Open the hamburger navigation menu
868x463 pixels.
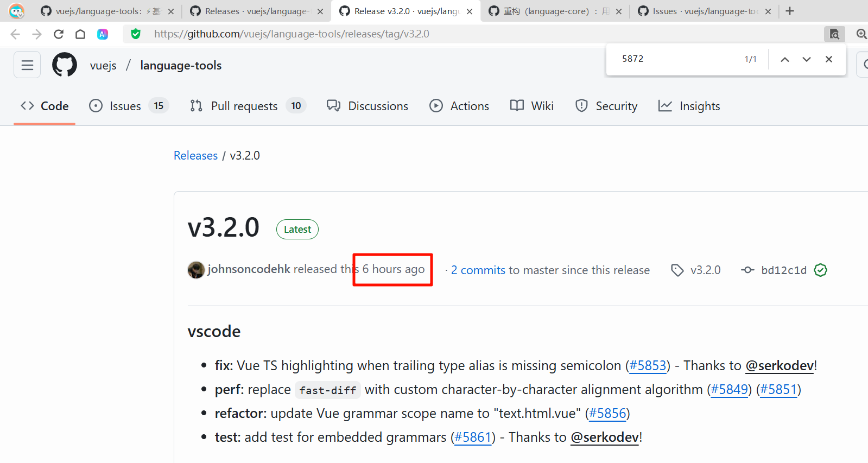click(x=27, y=65)
